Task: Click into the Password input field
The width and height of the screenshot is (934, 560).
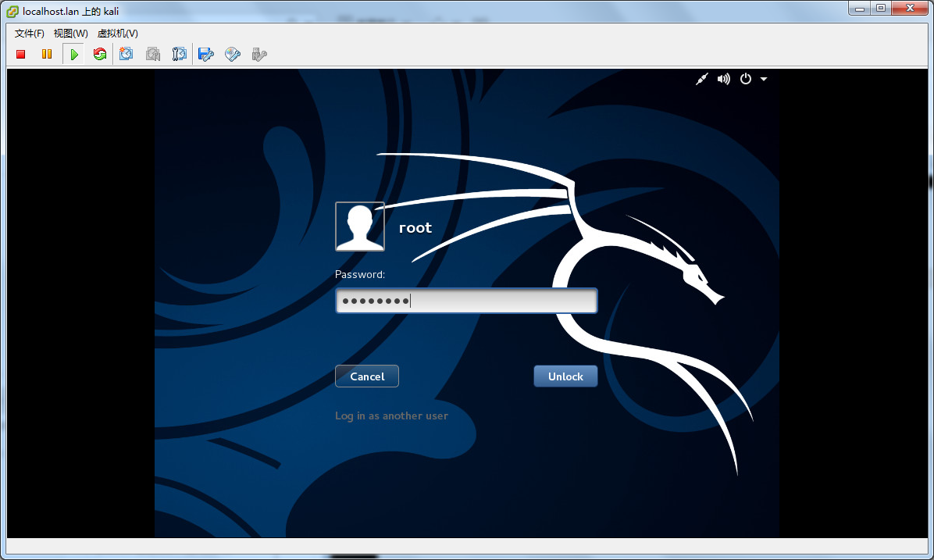Action: tap(466, 300)
